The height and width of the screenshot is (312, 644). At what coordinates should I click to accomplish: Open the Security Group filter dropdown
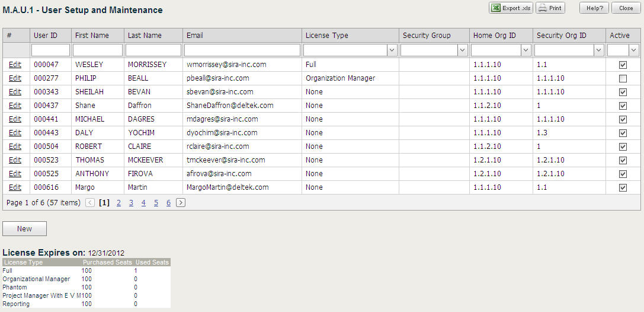point(463,50)
